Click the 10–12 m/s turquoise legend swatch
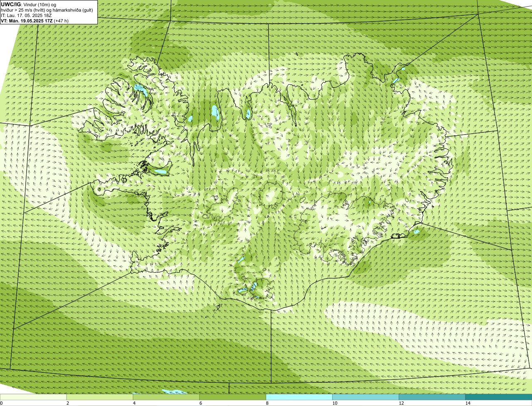 pyautogui.click(x=366, y=397)
